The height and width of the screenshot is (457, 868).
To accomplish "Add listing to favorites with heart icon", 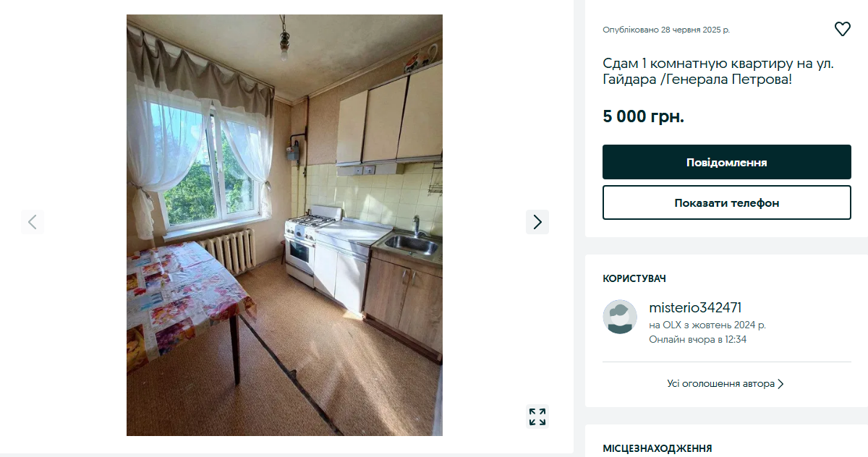I will 843,29.
